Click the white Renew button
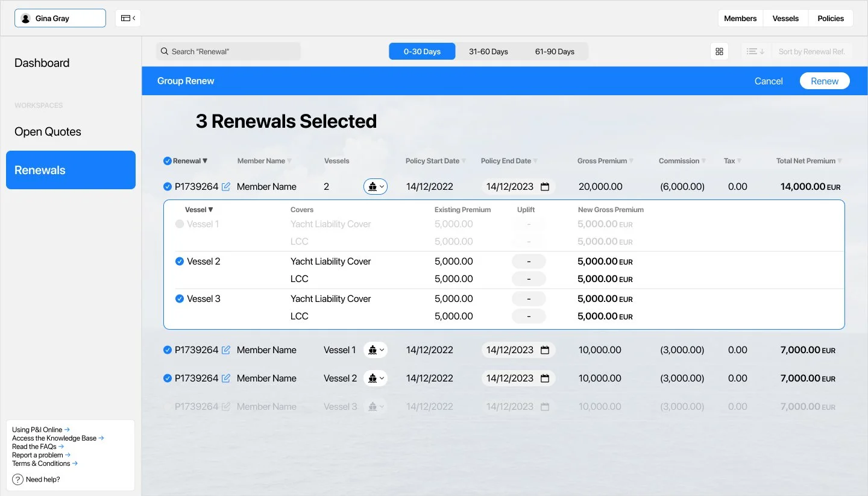The height and width of the screenshot is (496, 868). 825,81
